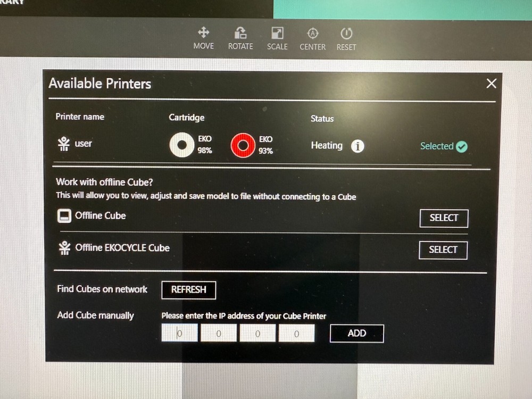Toggle the Selected checkmark for user printer

461,146
